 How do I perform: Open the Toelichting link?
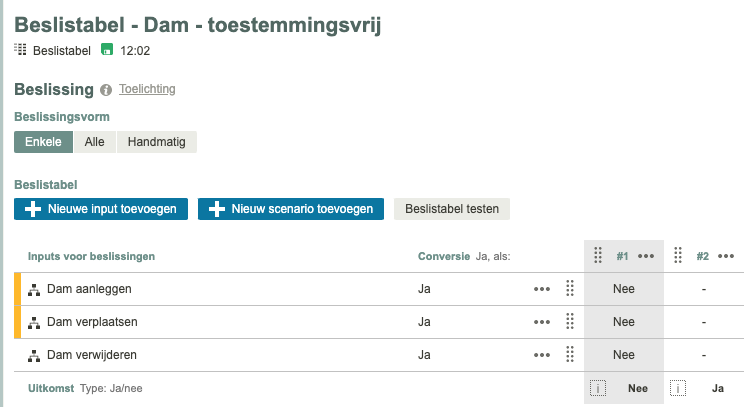point(147,89)
